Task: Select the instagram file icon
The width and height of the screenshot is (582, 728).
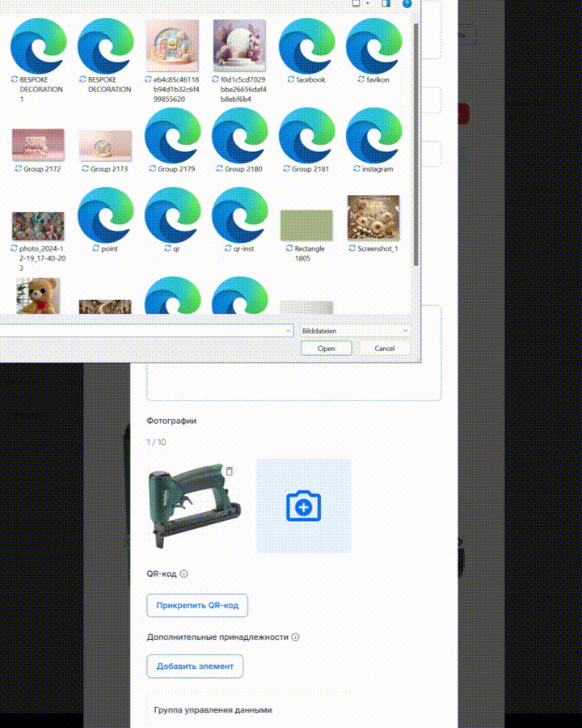Action: point(374,135)
